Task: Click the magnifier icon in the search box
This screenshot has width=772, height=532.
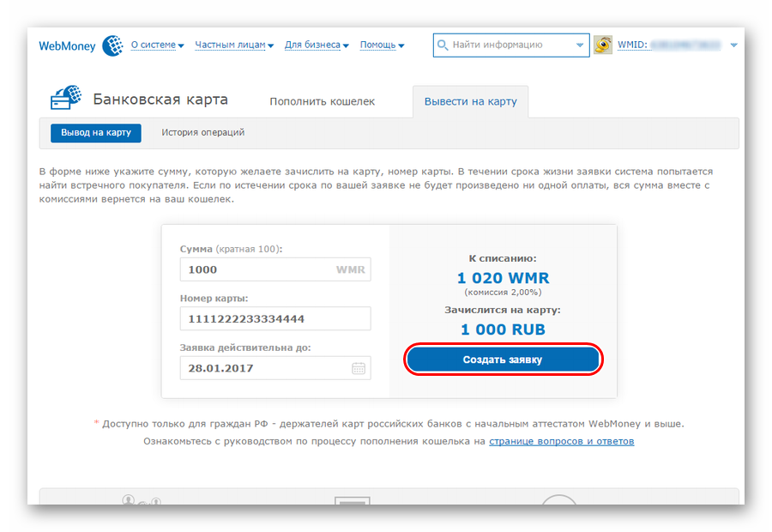Action: pos(443,45)
